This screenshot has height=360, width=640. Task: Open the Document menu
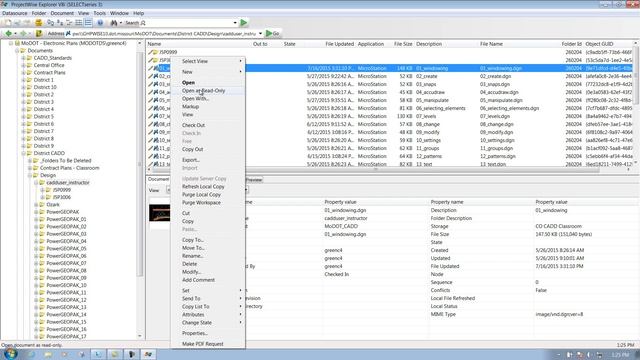[62, 13]
